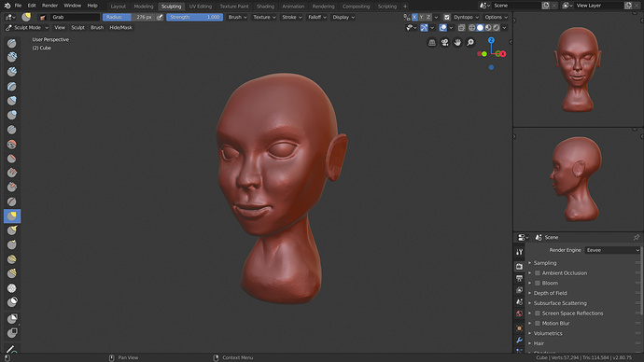644x362 pixels.
Task: Open the Sculpt Mode selector
Action: pyautogui.click(x=27, y=27)
